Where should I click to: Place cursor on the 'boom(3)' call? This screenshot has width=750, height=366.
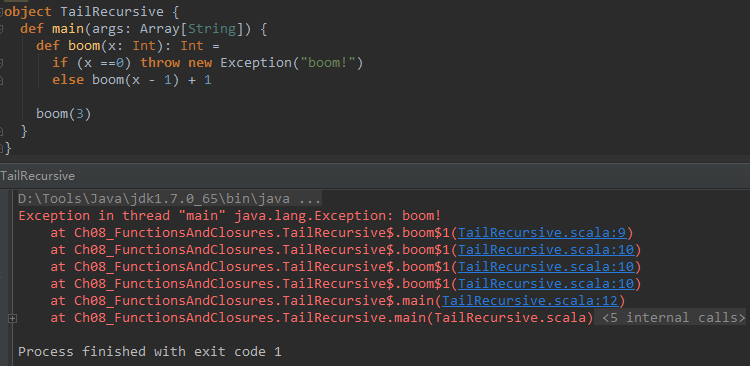click(64, 114)
